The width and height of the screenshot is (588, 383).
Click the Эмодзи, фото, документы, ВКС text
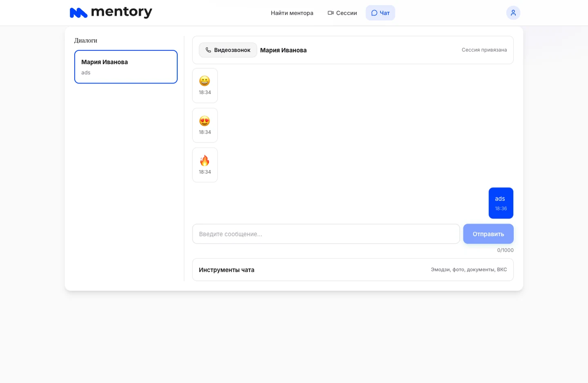469,270
